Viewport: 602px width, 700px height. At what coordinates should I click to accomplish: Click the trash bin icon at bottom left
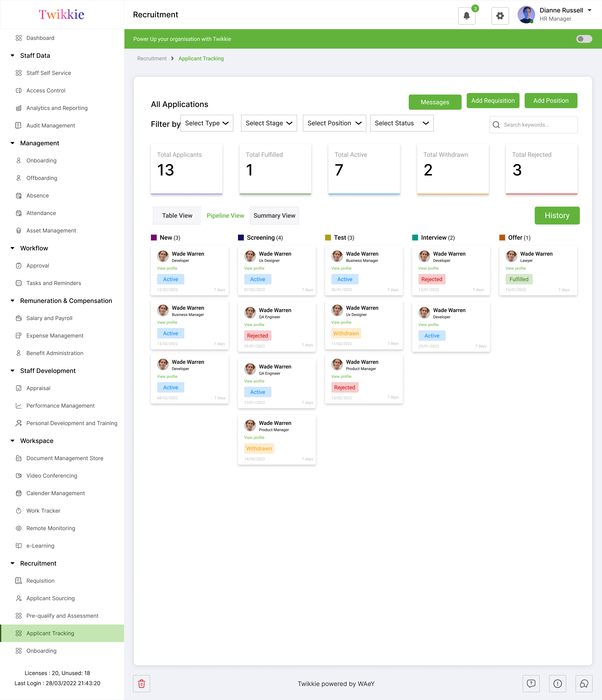[142, 683]
